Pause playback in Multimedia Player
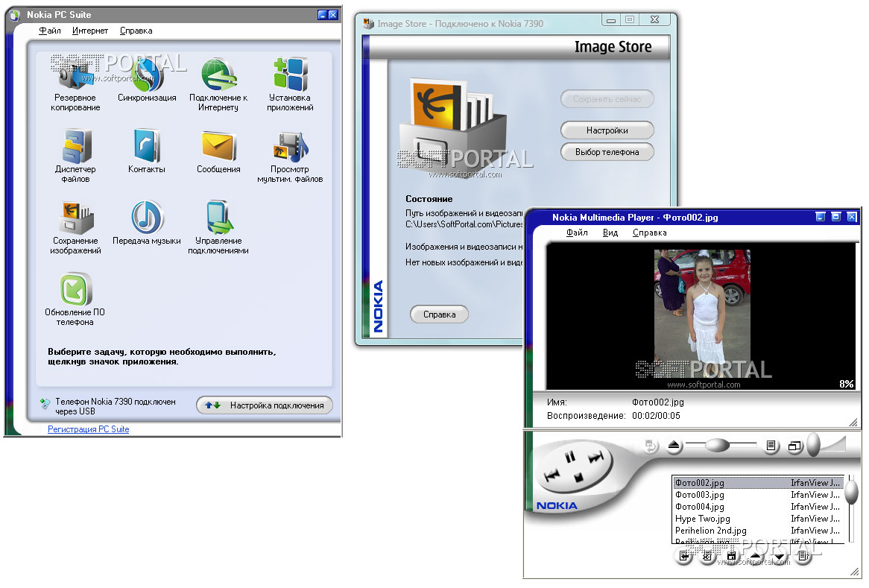869x588 pixels. pos(569,458)
